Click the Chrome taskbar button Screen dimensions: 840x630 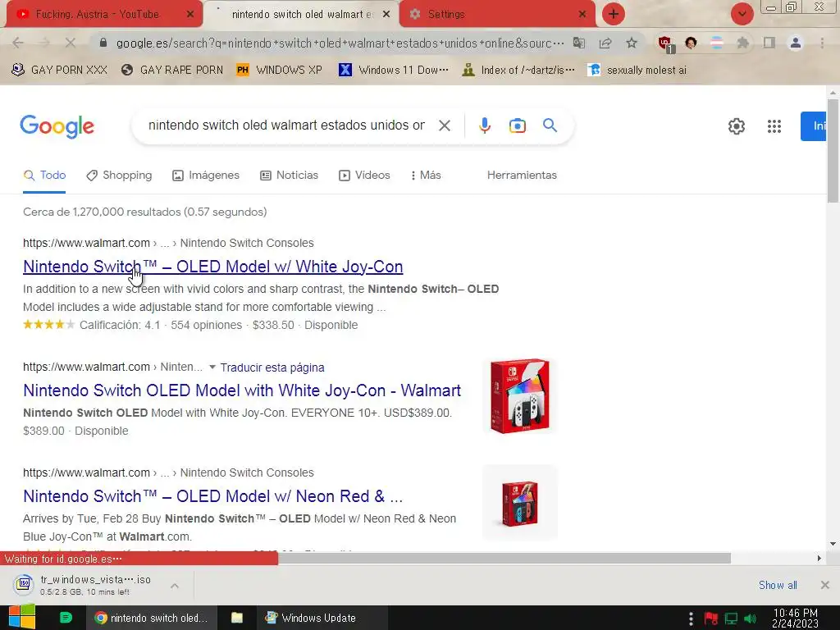point(151,618)
